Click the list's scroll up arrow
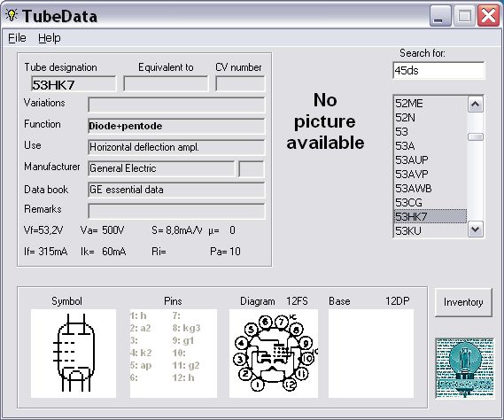Viewport: 504px width, 420px height. [x=476, y=105]
